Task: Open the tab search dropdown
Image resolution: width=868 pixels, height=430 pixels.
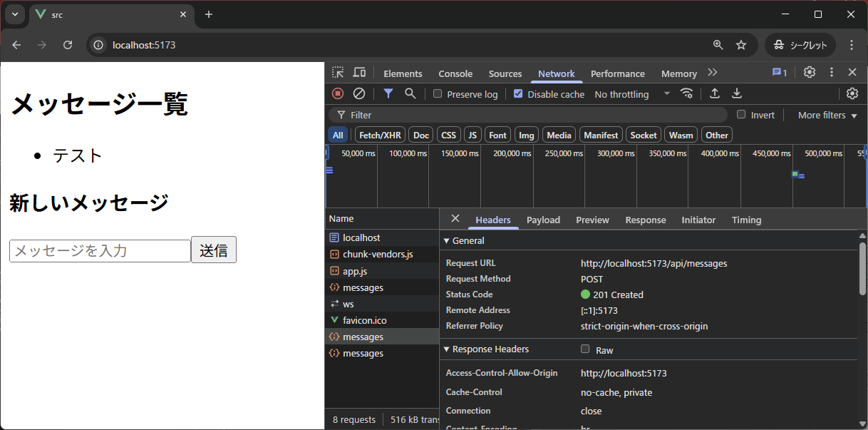Action: pos(14,14)
